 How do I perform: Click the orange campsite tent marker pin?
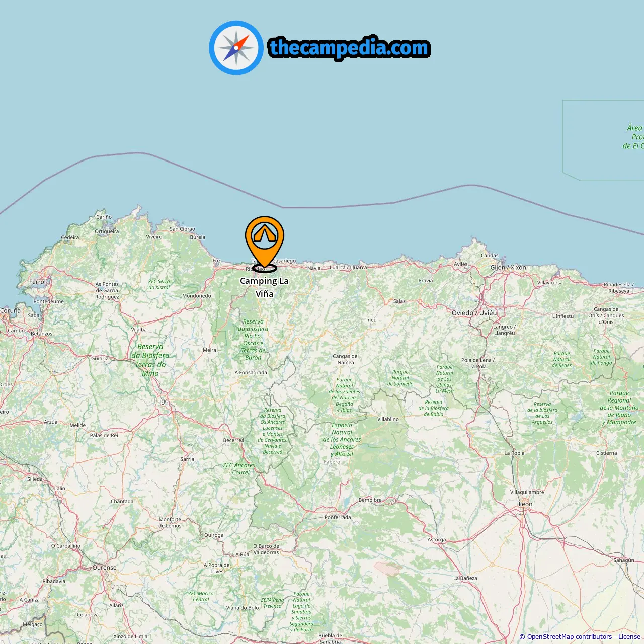point(265,242)
